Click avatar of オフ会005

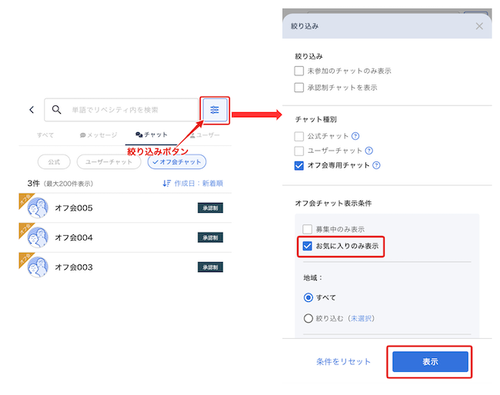38,208
